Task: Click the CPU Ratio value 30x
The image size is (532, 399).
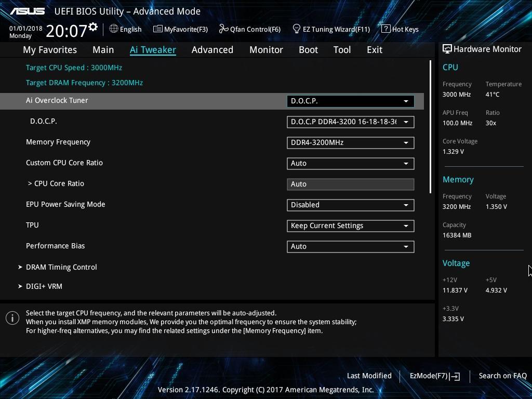Action: coord(490,123)
